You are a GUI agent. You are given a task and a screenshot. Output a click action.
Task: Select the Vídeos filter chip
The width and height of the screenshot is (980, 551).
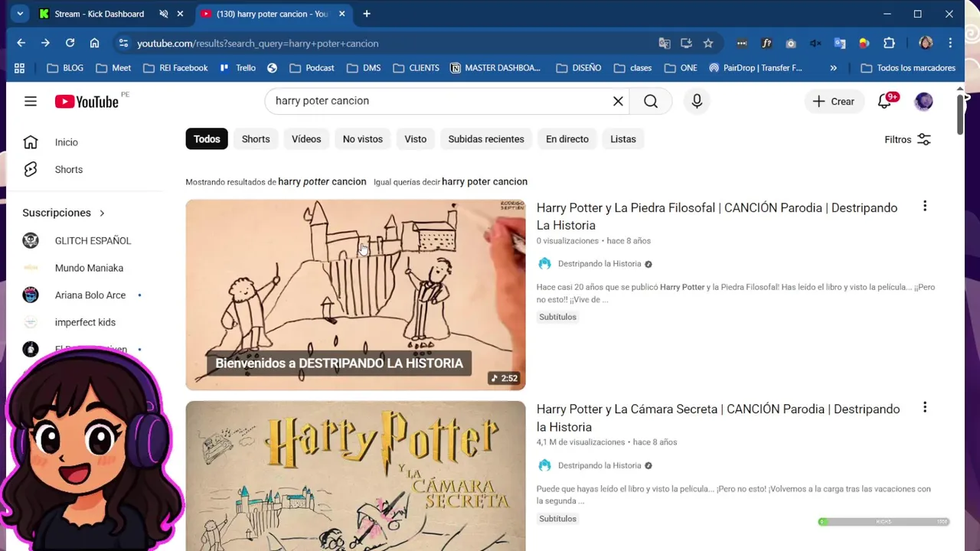(x=306, y=139)
